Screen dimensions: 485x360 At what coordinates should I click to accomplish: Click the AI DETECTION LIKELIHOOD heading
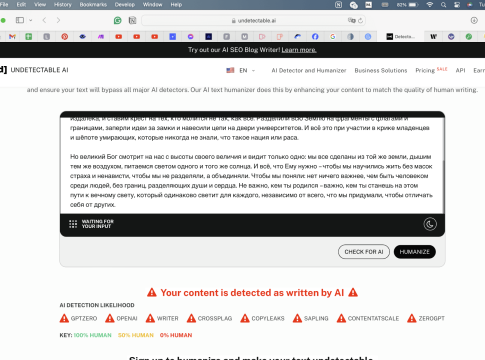click(97, 305)
